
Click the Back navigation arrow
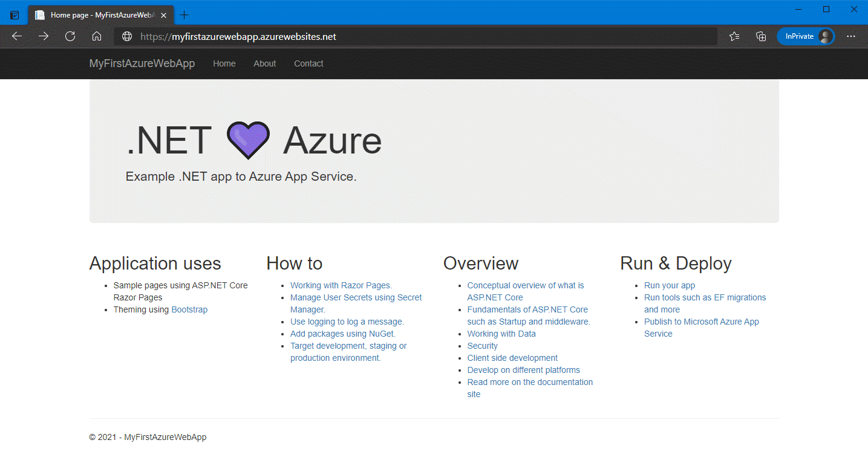16,36
